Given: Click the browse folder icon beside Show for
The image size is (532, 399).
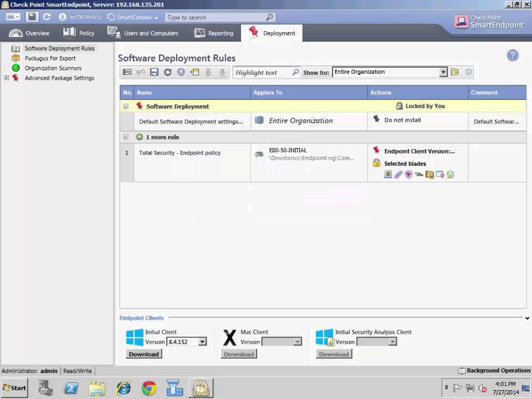Looking at the screenshot, I should pyautogui.click(x=455, y=72).
